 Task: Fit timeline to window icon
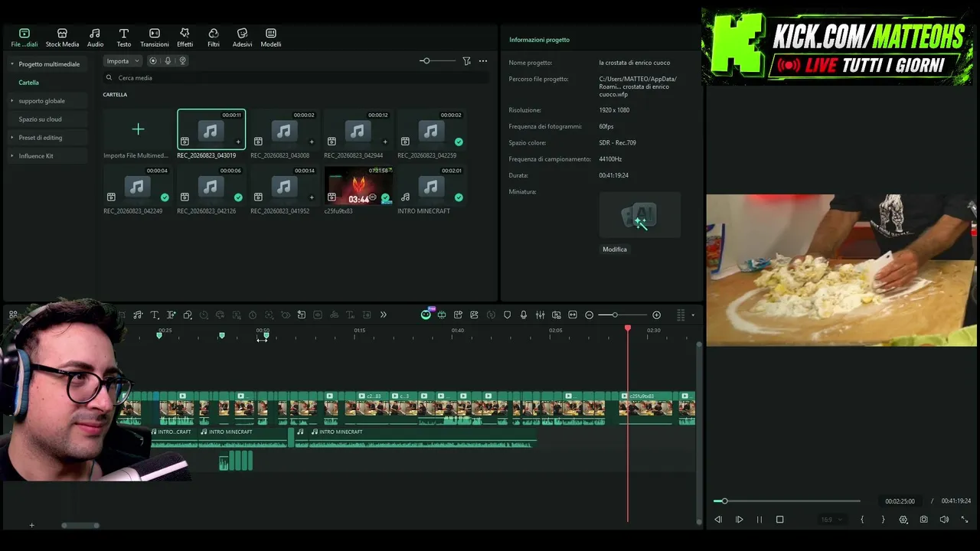(x=573, y=315)
